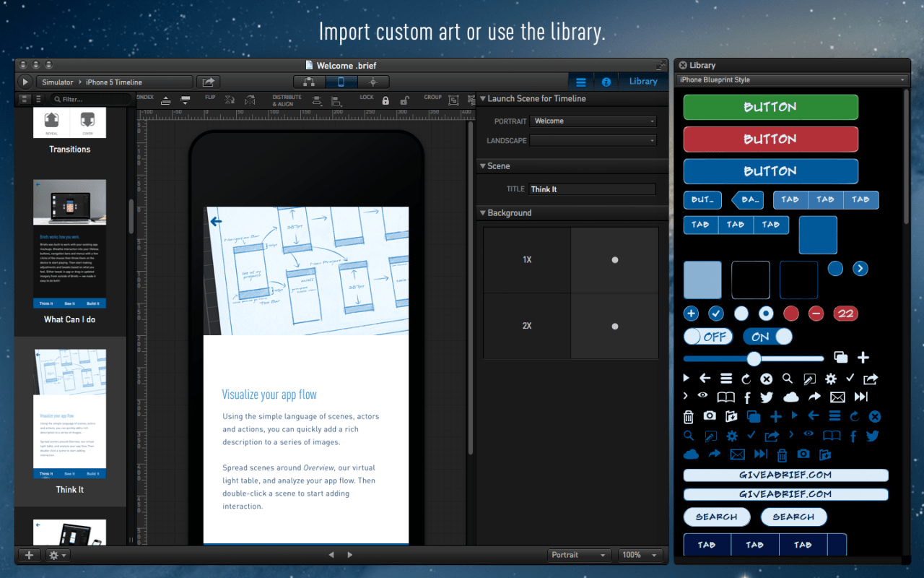Click the white Twitter bird library icon
This screenshot has height=578, width=924.
point(767,397)
